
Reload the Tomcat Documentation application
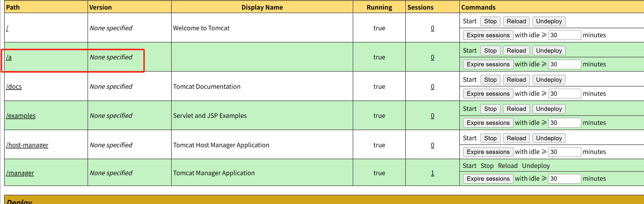tap(516, 80)
